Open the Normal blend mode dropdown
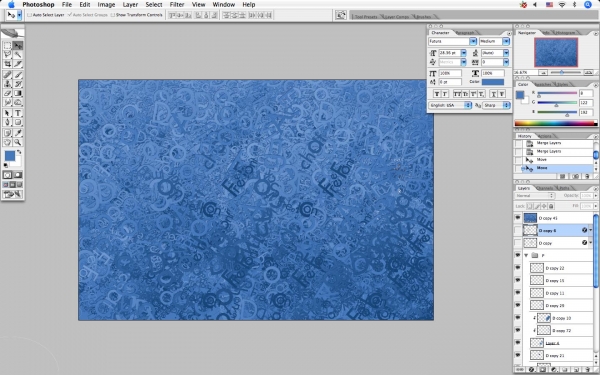 535,196
